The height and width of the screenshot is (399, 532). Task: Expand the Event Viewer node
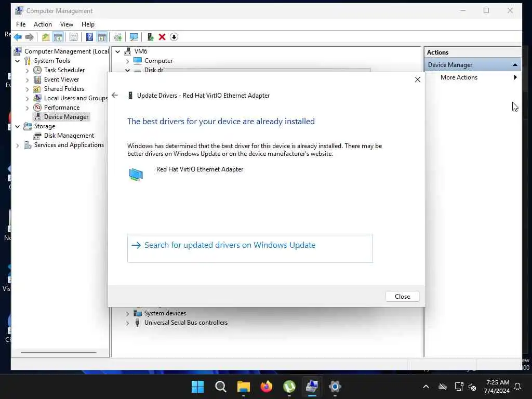coord(28,80)
